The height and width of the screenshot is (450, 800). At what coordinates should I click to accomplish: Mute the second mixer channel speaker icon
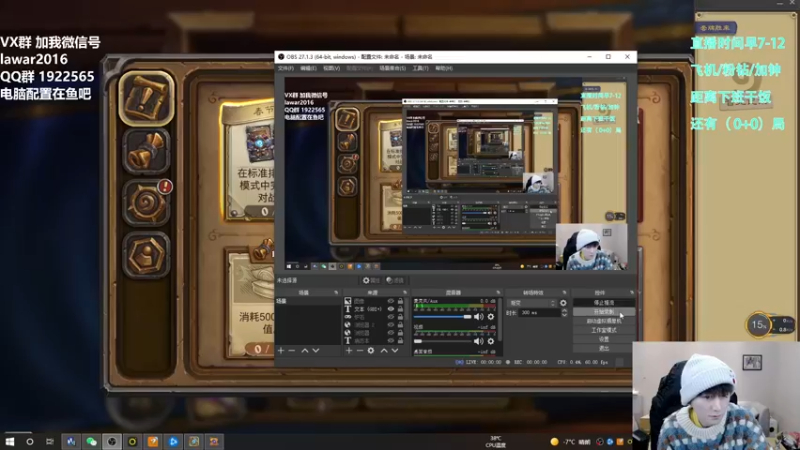tap(479, 341)
